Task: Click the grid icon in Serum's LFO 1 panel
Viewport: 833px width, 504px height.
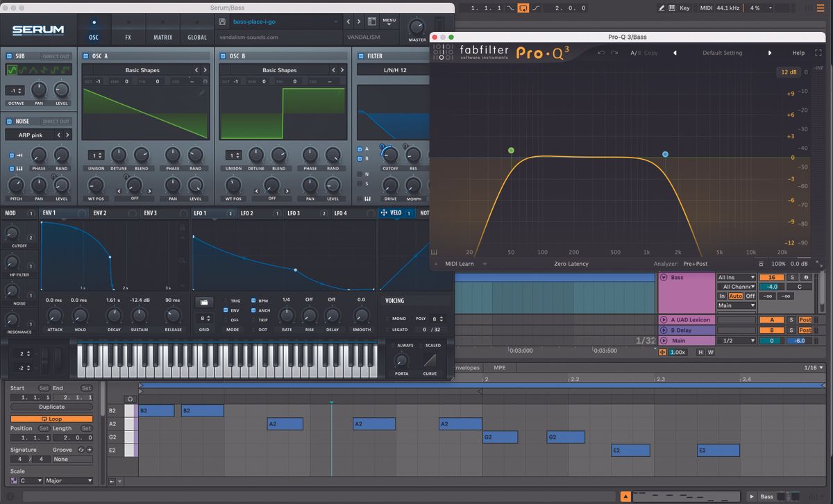Action: pos(205,301)
